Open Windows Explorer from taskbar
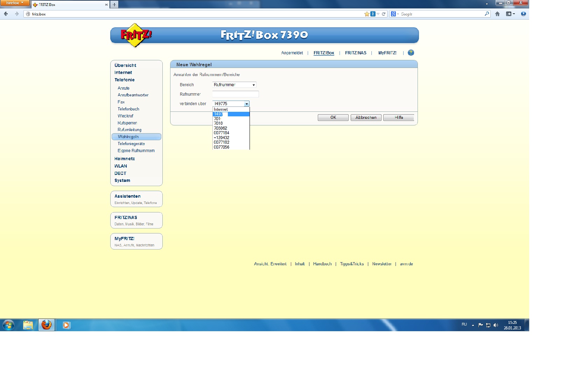The image size is (588, 368). click(x=28, y=325)
